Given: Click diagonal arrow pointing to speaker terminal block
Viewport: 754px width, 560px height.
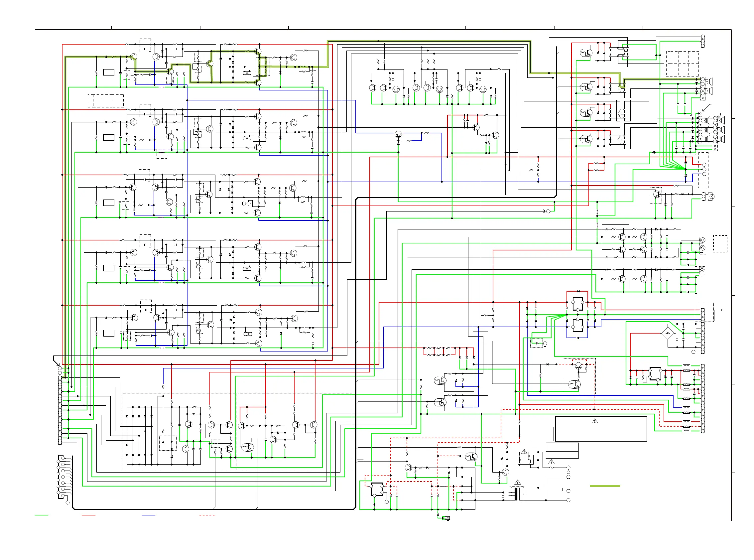Looking at the screenshot, I should 706,108.
